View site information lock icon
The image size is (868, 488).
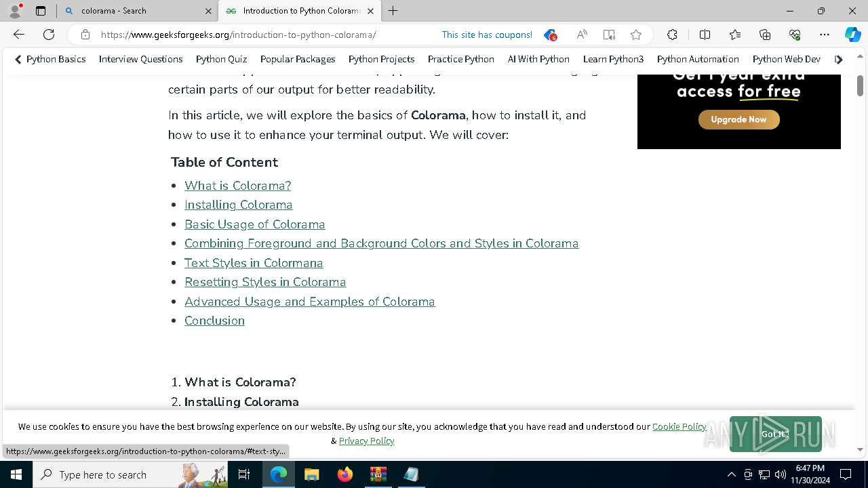pyautogui.click(x=85, y=35)
